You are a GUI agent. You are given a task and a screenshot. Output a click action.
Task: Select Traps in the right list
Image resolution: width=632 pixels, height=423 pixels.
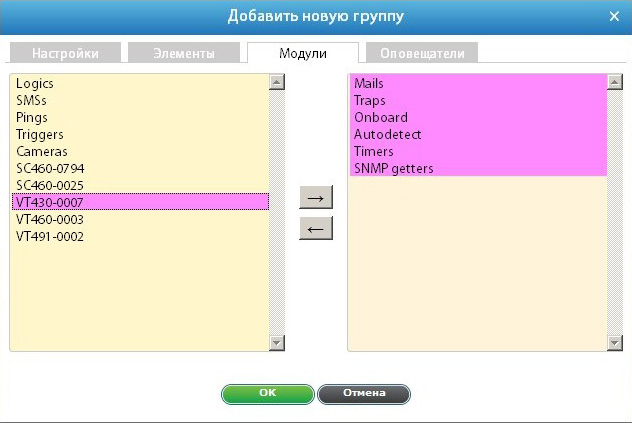pyautogui.click(x=478, y=100)
